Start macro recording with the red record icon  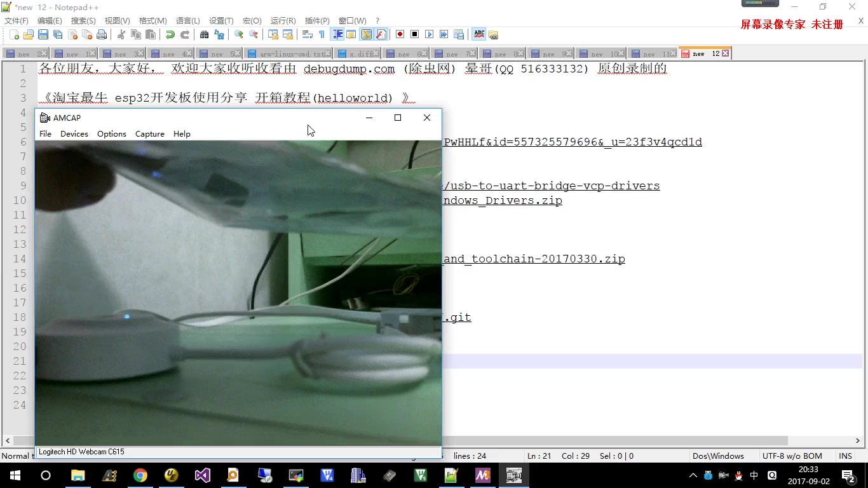point(400,34)
